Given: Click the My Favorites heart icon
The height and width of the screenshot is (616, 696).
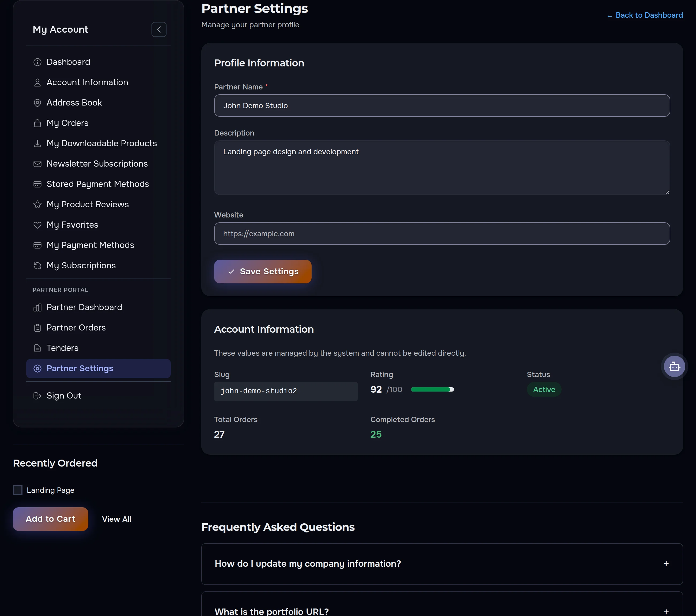Looking at the screenshot, I should click(37, 225).
